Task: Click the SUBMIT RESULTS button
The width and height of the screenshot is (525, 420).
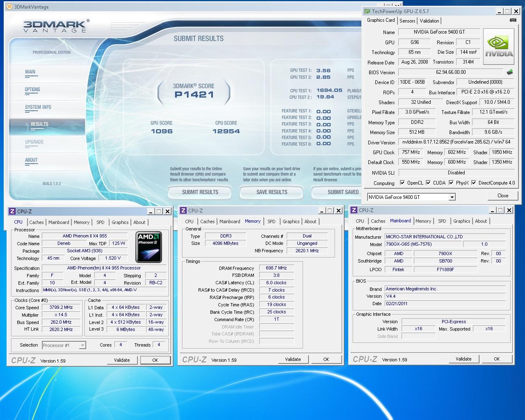Action: 200,192
